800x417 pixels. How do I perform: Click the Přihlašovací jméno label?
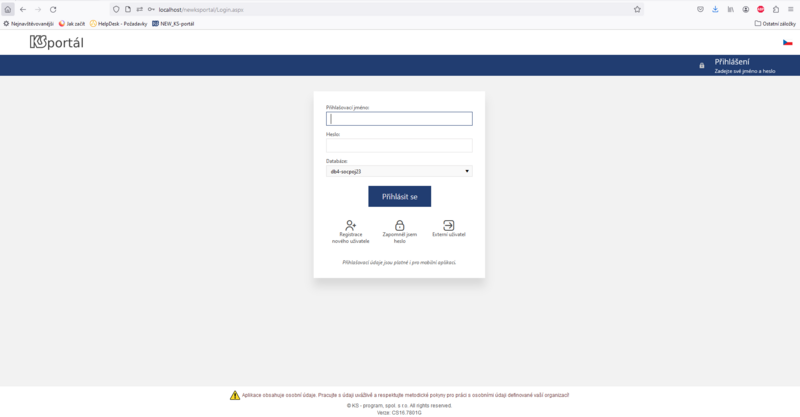pyautogui.click(x=347, y=108)
